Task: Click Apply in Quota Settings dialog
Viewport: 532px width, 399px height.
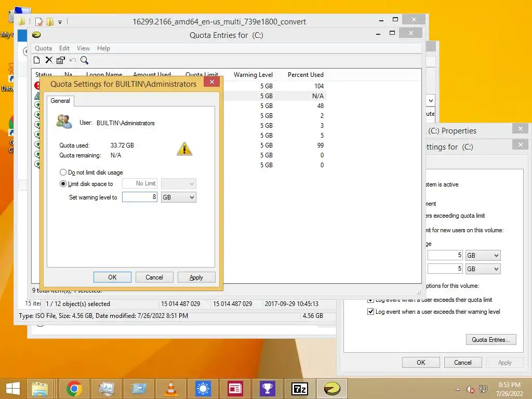Action: [x=196, y=277]
